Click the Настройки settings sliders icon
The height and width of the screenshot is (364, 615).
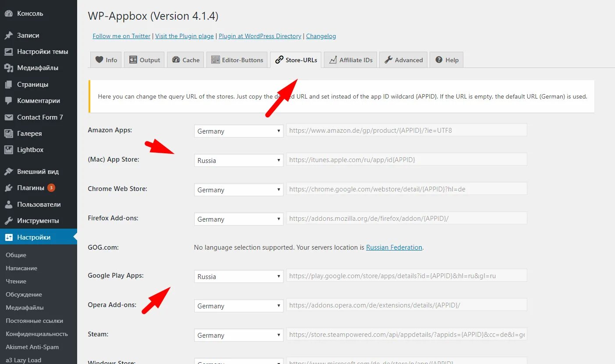[9, 237]
